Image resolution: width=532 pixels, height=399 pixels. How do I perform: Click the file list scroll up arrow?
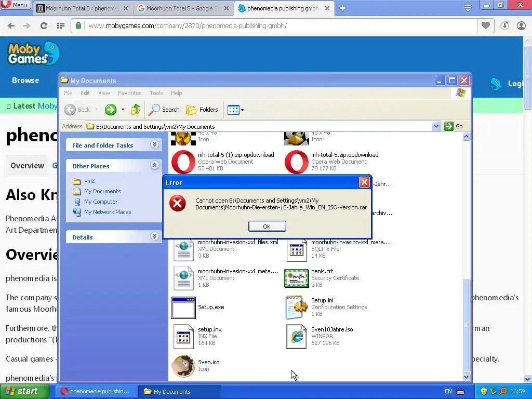(x=466, y=137)
